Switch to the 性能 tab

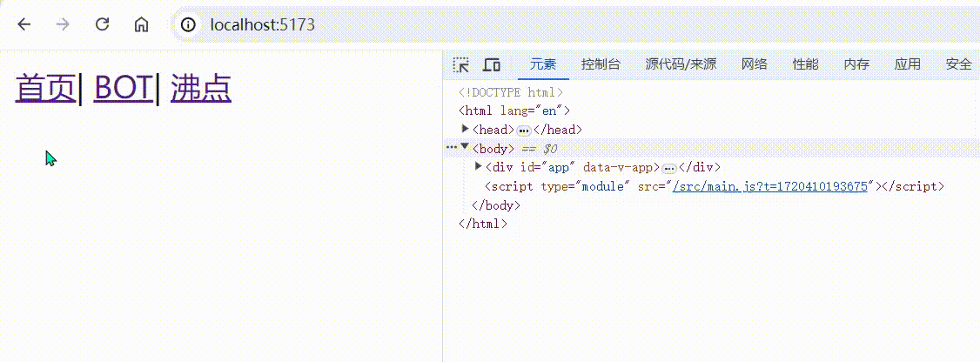(806, 64)
